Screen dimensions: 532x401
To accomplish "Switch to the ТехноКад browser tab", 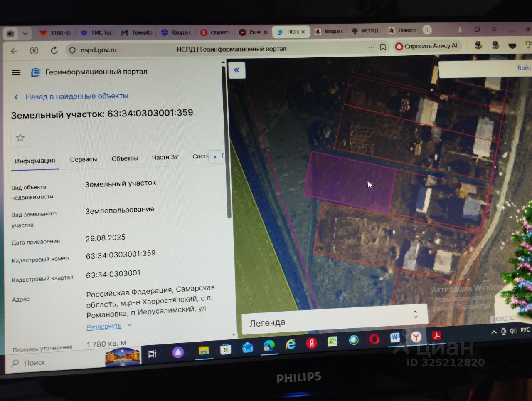I will pos(137,32).
